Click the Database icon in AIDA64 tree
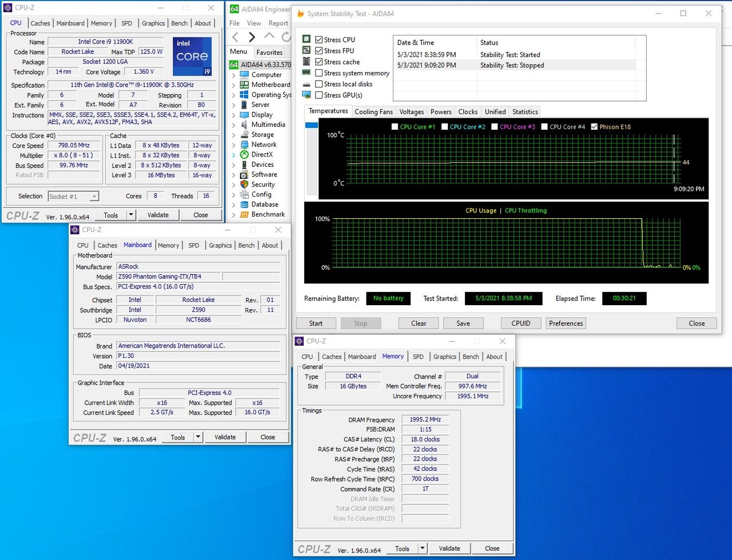The width and height of the screenshot is (732, 560). (x=244, y=205)
